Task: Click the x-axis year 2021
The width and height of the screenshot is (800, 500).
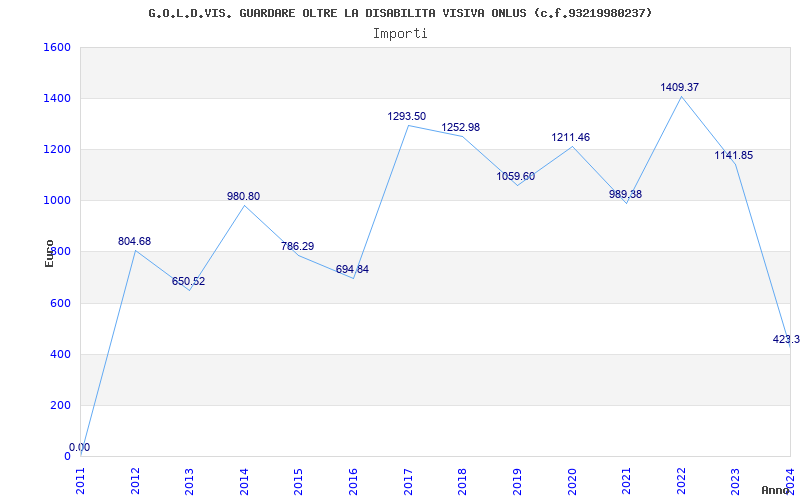Action: coord(627,481)
